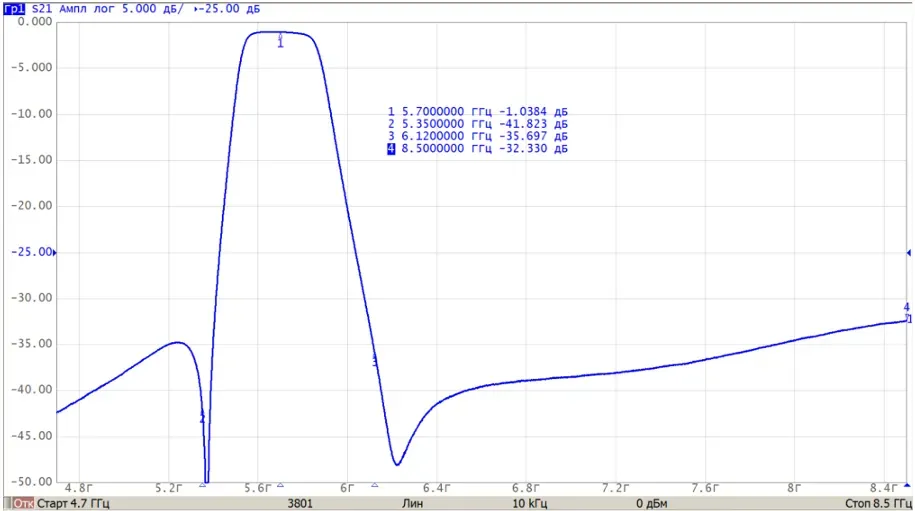Image resolution: width=915 pixels, height=511 pixels.
Task: Click marker 4 triangle on frequency axis
Action: (x=907, y=485)
